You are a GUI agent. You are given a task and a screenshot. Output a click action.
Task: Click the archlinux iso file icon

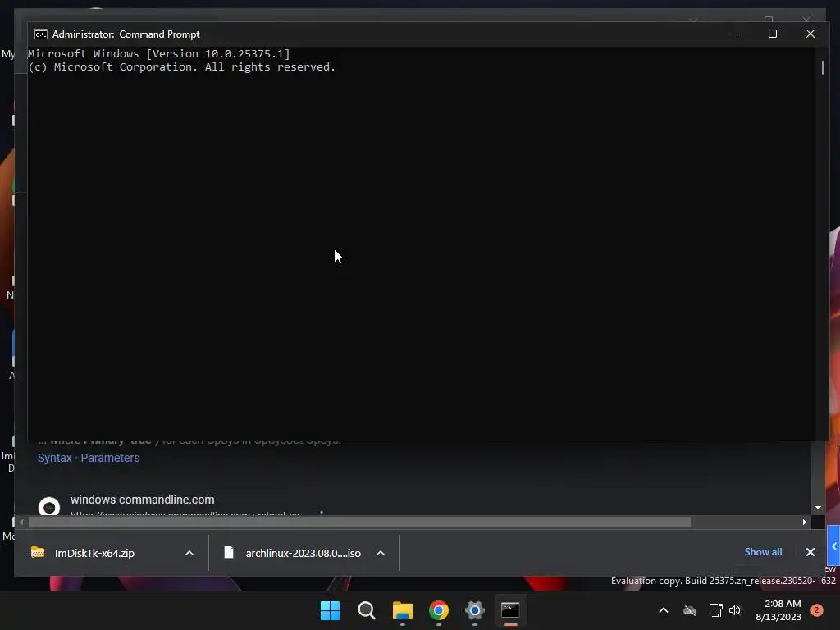229,552
